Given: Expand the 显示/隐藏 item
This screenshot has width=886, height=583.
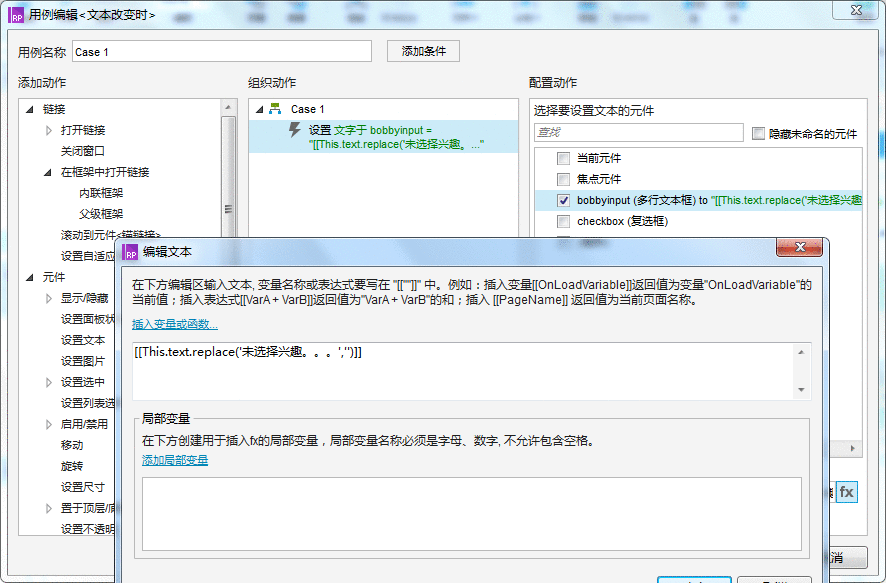Looking at the screenshot, I should [49, 298].
